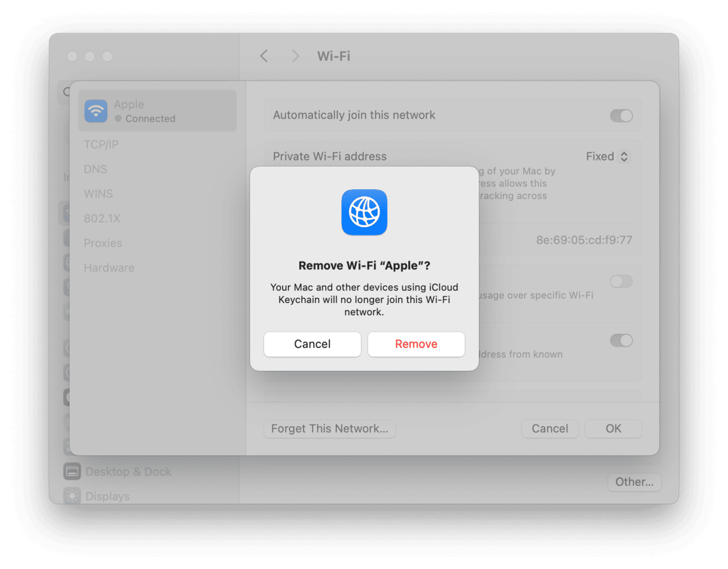Go forward with the right chevron
This screenshot has width=728, height=569.
(x=295, y=56)
